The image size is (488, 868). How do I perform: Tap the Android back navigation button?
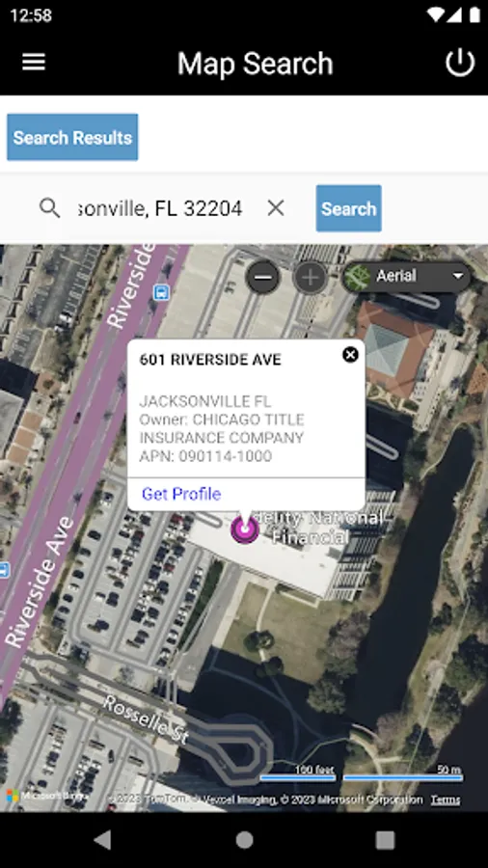[x=102, y=840]
